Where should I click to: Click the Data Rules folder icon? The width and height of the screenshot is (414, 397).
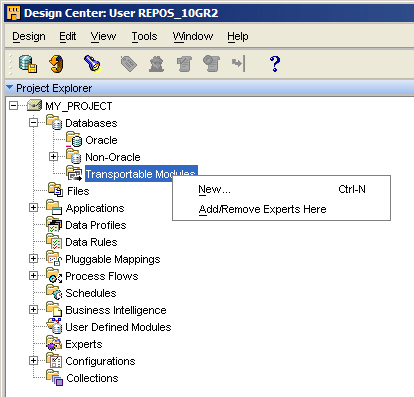click(54, 241)
